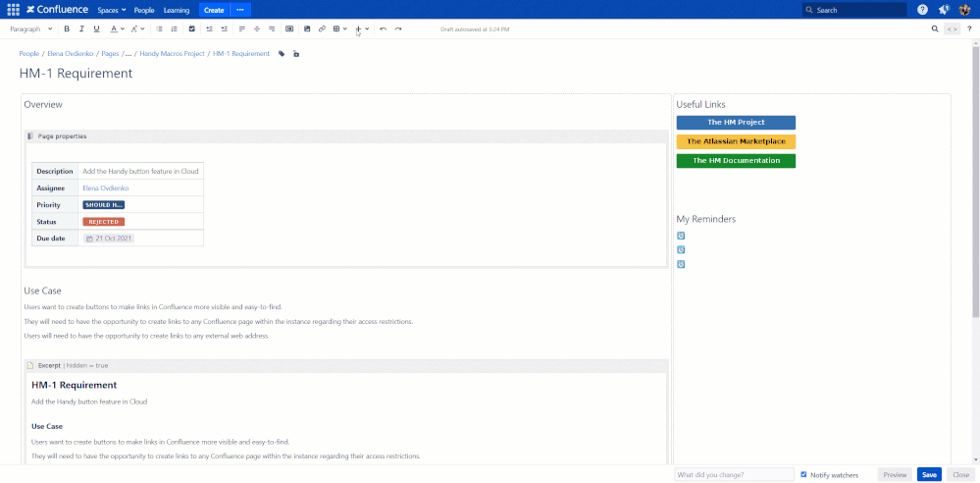This screenshot has width=980, height=483.
Task: Click the REJECTED status lozenge
Action: 104,222
